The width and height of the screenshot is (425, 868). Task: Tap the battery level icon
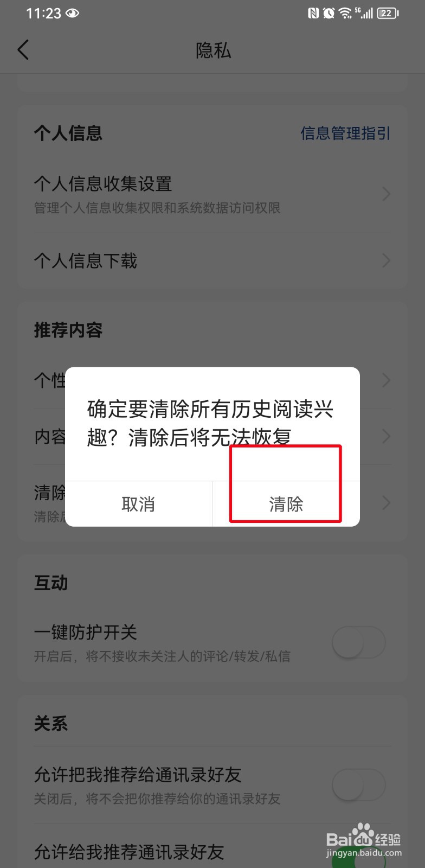pyautogui.click(x=388, y=13)
